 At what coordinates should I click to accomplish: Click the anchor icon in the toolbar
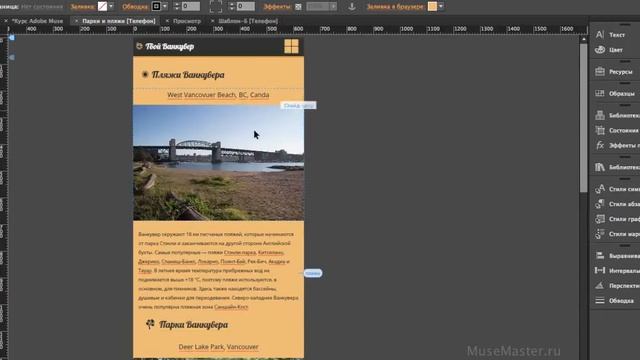coord(351,7)
